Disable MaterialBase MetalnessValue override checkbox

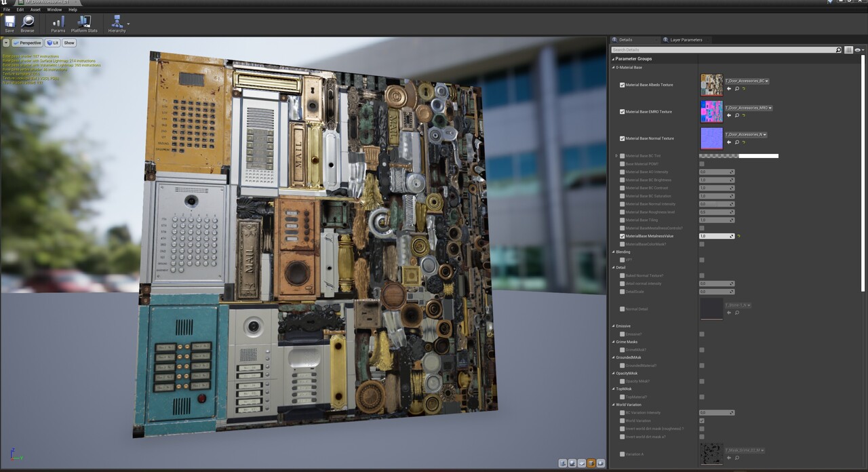coord(623,236)
